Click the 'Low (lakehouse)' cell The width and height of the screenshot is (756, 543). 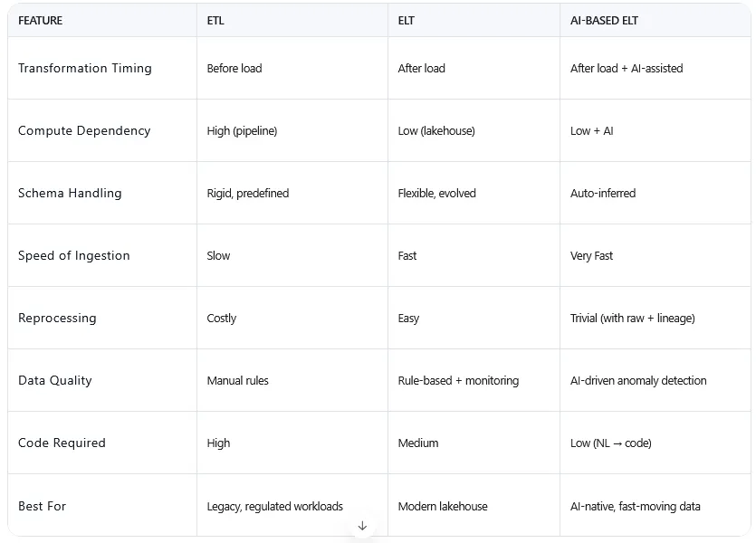click(436, 131)
